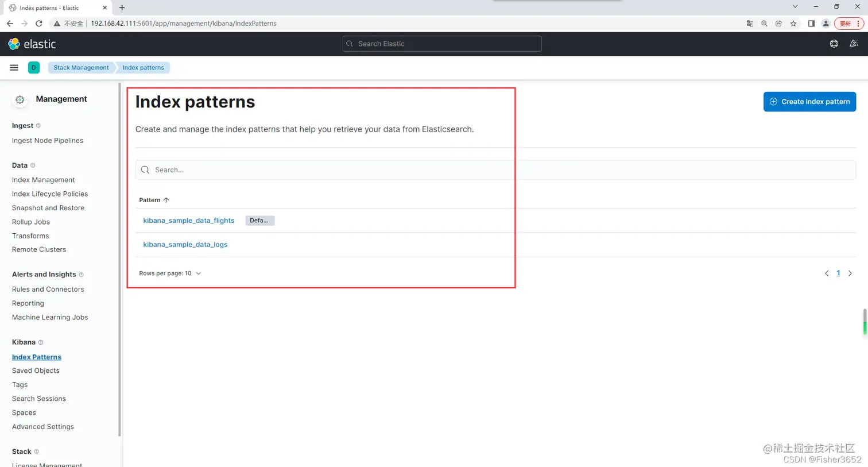868x467 pixels.
Task: Open Advanced Settings in sidebar
Action: pyautogui.click(x=43, y=427)
